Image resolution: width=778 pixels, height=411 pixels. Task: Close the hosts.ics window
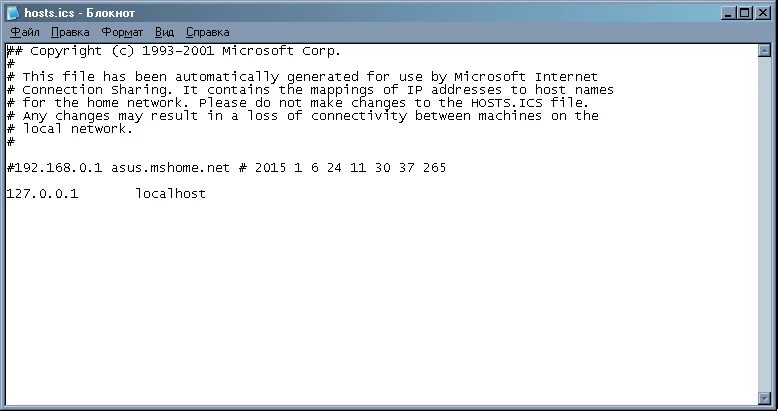pos(763,13)
